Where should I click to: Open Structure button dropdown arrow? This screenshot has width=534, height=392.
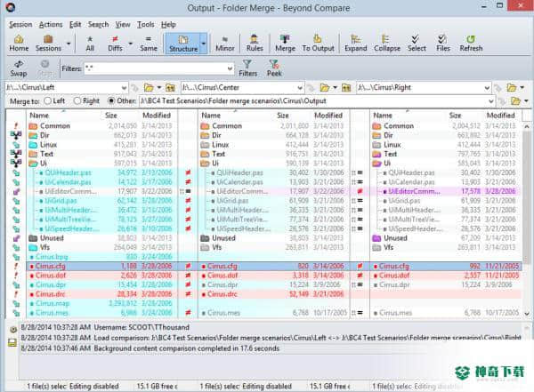coord(204,44)
